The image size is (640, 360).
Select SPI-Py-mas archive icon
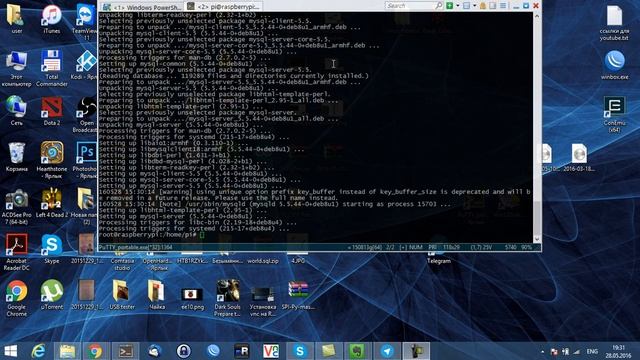[298, 295]
